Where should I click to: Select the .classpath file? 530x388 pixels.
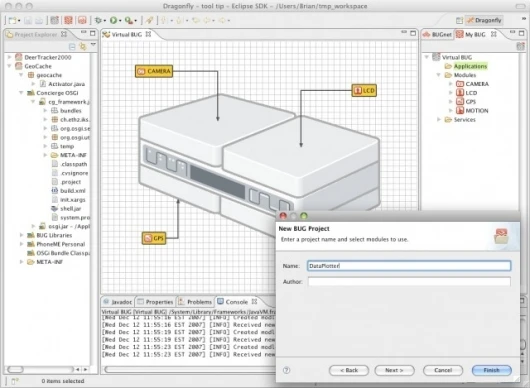coord(69,164)
